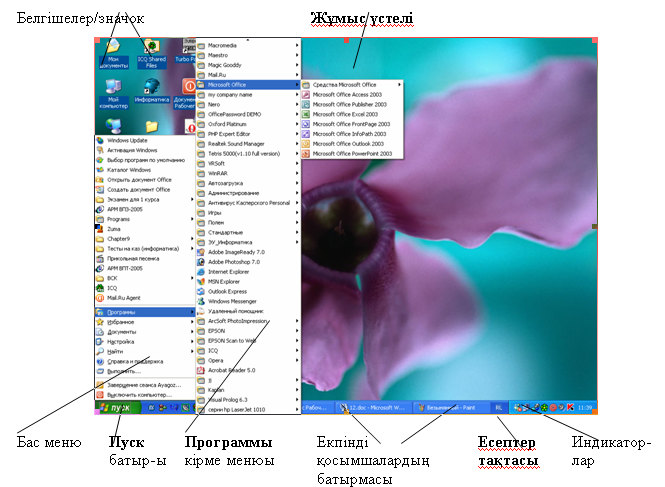This screenshot has height=487, width=665.
Task: Click the 11:39 taskbar clock
Action: coord(585,408)
